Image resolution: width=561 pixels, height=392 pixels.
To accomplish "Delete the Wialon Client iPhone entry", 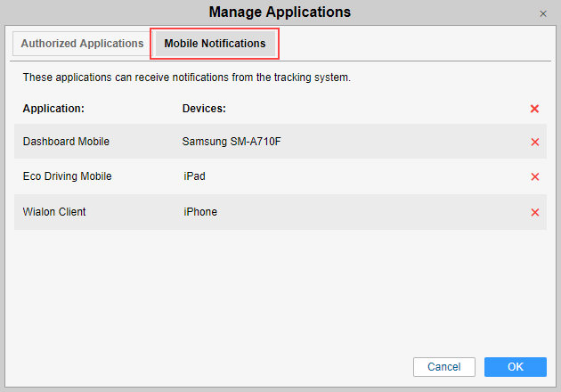I will pos(535,212).
